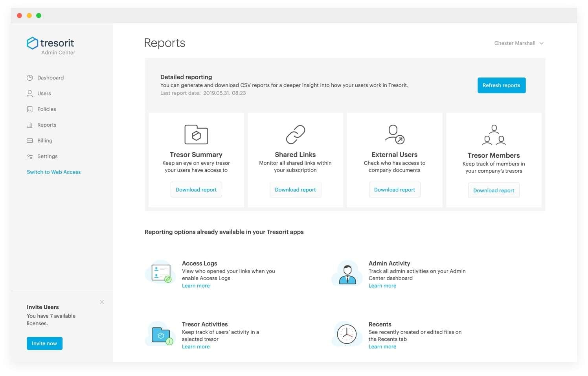Click 'Reporting options already available' heading
Image resolution: width=588 pixels, height=376 pixels.
(x=224, y=232)
